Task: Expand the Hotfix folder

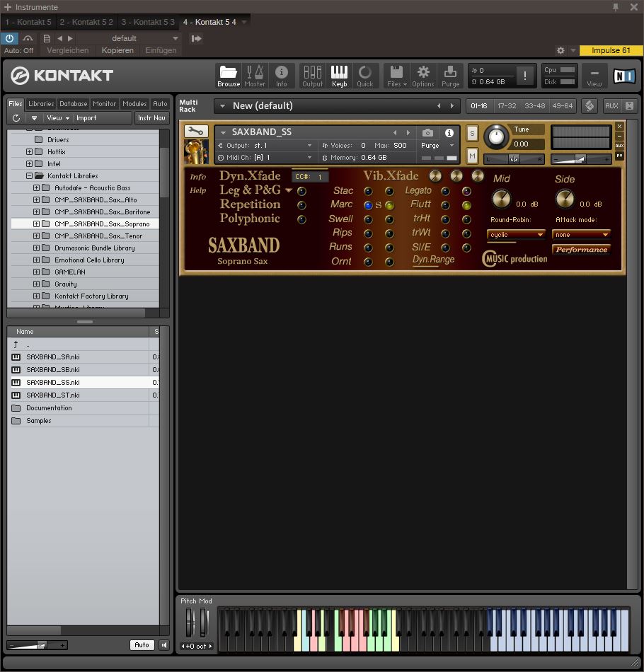Action: 29,151
